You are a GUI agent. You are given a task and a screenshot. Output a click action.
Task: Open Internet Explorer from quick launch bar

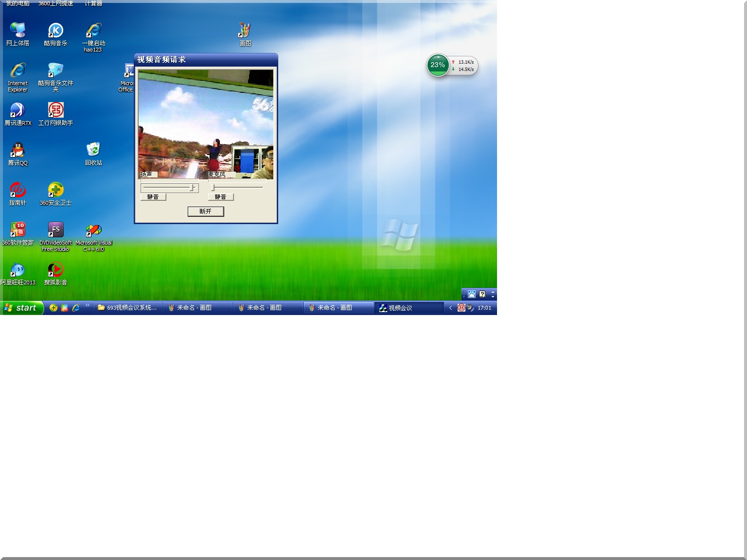(76, 308)
